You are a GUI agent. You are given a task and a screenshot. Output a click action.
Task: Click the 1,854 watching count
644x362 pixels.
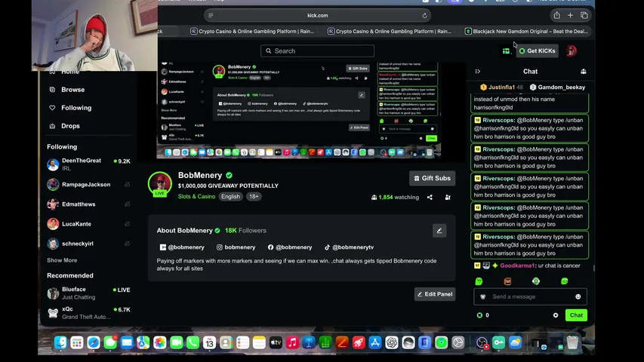(395, 198)
